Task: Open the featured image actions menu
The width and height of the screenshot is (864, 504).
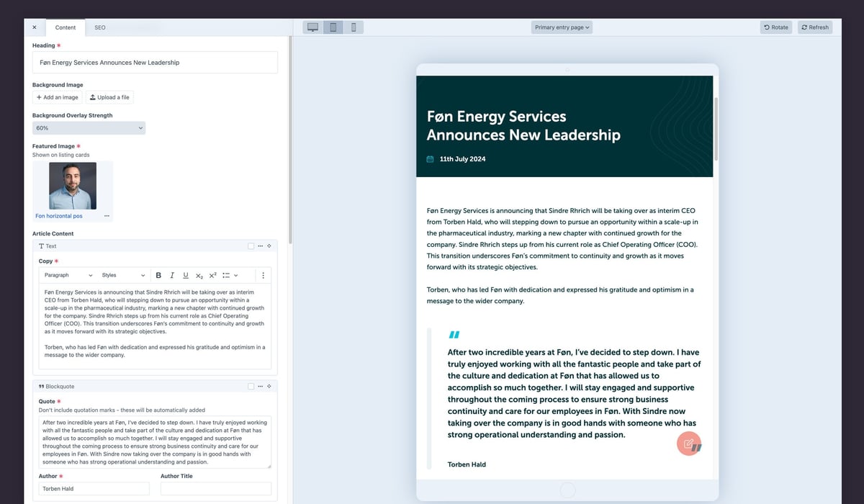Action: (x=107, y=216)
